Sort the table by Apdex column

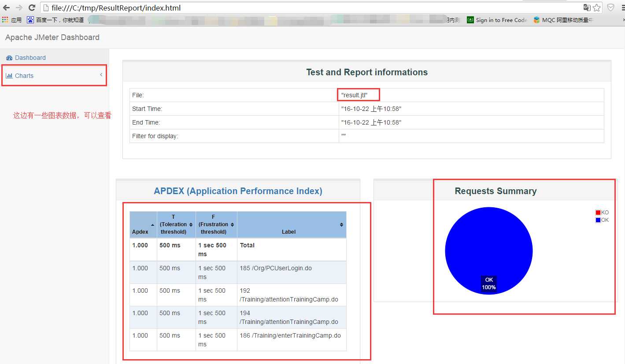click(x=143, y=225)
